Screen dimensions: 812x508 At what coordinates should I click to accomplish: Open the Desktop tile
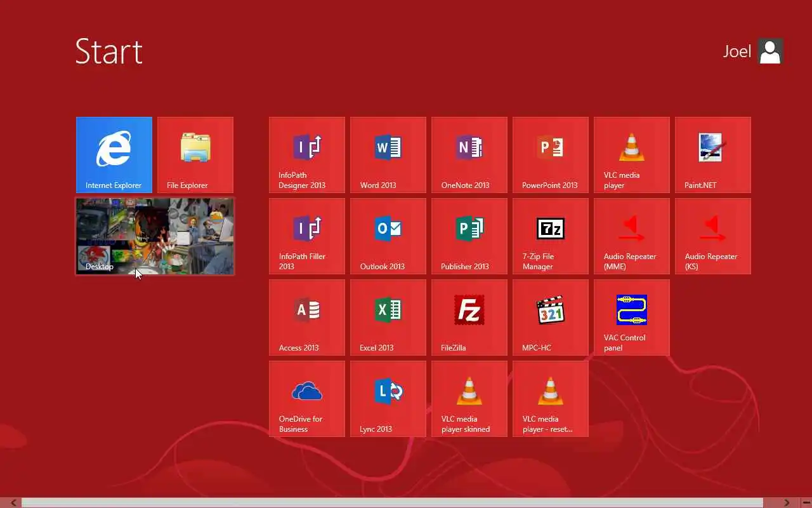click(155, 236)
